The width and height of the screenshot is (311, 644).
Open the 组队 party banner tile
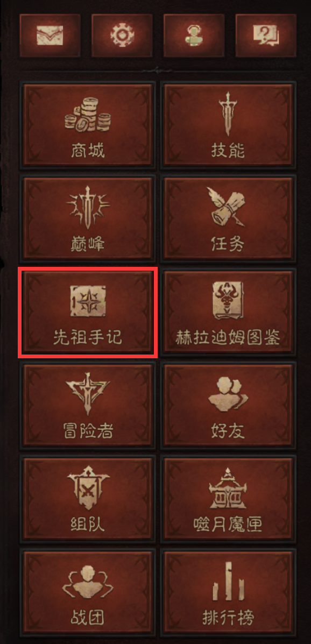[x=88, y=499]
